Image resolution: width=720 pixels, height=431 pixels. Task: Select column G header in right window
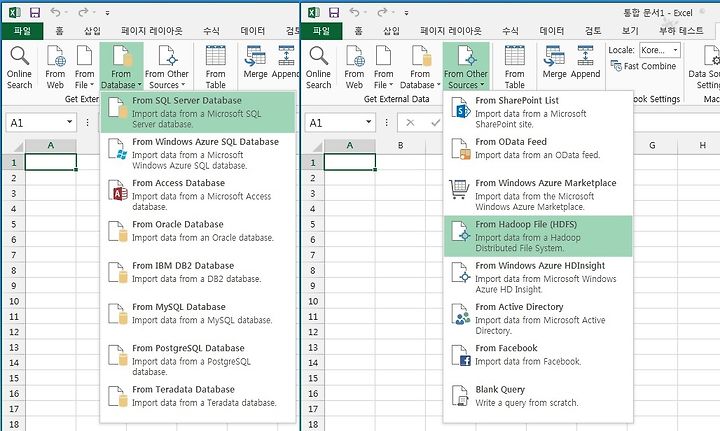click(x=652, y=146)
